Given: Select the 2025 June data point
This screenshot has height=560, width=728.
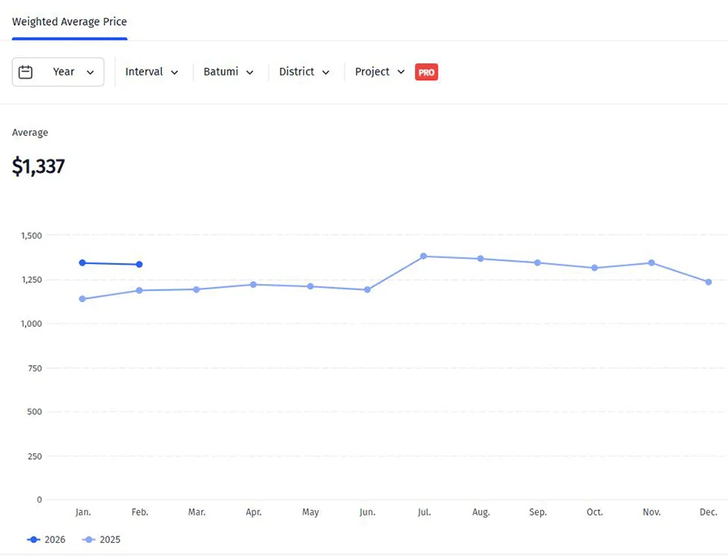Looking at the screenshot, I should pyautogui.click(x=367, y=290).
